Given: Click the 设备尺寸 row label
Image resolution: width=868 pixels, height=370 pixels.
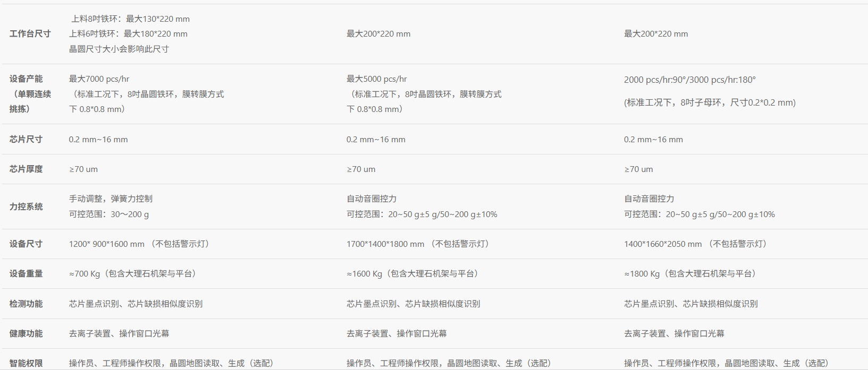Looking at the screenshot, I should 26,244.
